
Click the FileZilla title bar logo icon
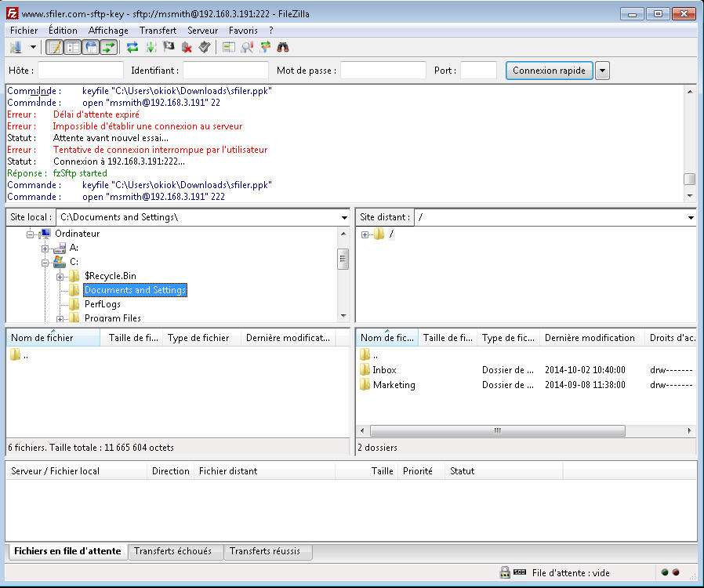coord(12,13)
